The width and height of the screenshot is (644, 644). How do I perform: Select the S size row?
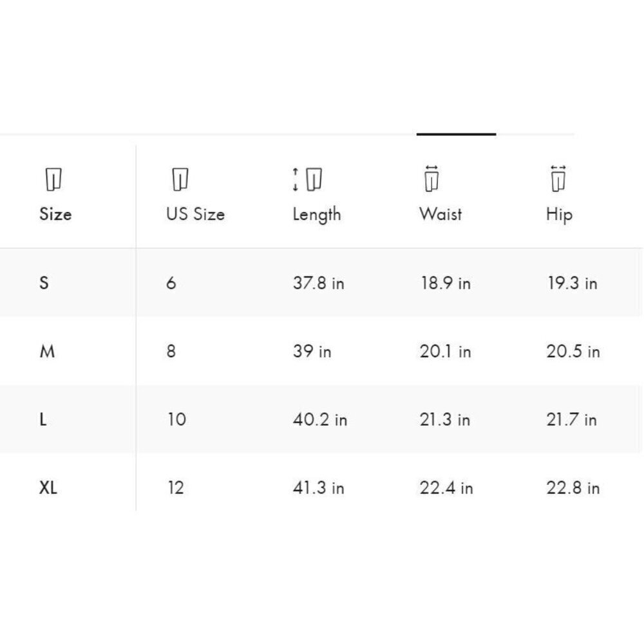pyautogui.click(x=44, y=283)
